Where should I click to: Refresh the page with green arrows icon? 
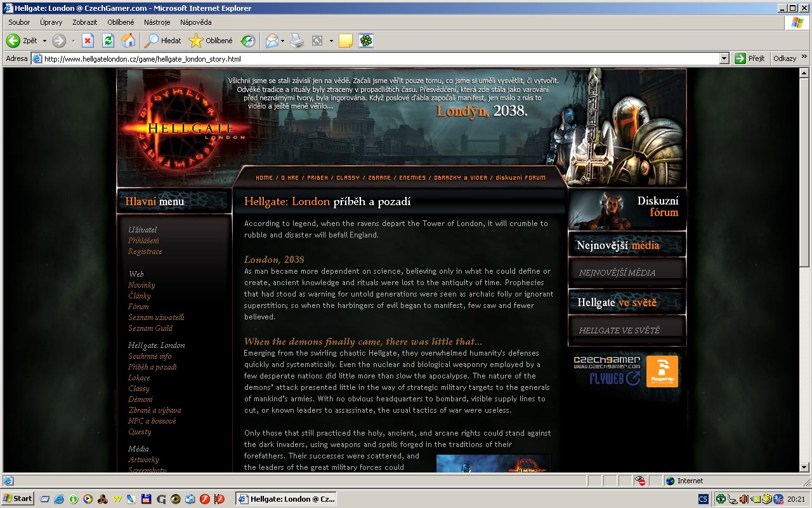[x=108, y=41]
